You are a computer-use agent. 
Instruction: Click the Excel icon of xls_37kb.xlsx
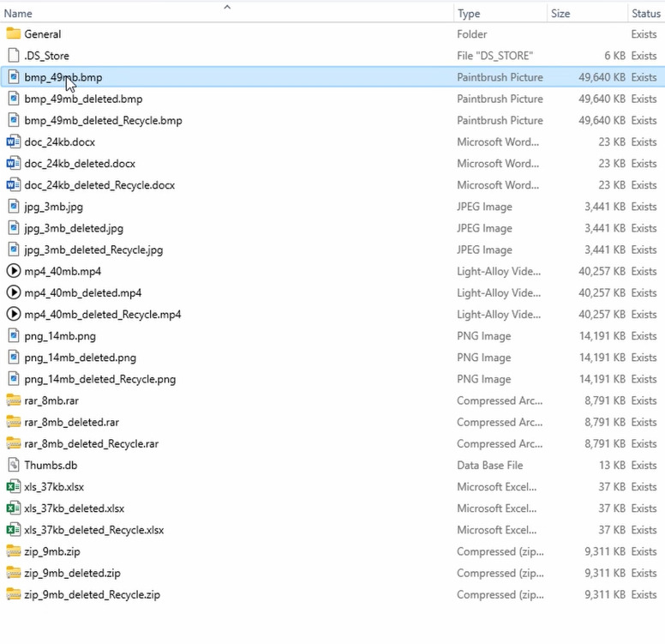(x=14, y=486)
